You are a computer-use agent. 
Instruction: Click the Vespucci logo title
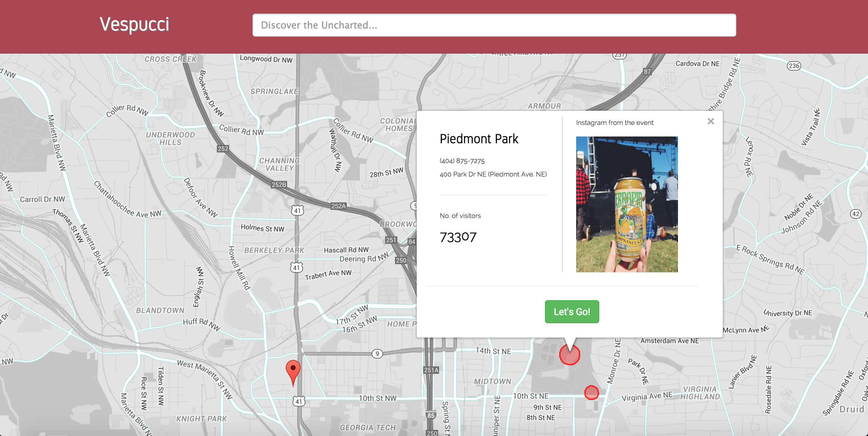click(134, 24)
